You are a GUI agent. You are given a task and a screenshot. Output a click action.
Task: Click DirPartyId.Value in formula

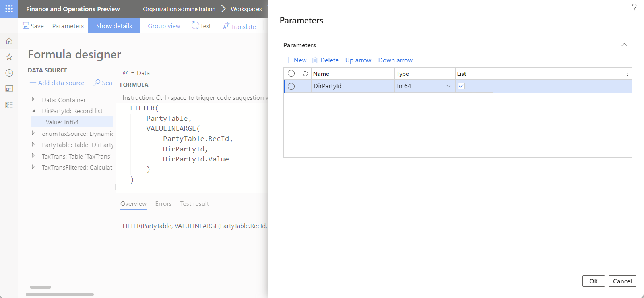pos(196,159)
